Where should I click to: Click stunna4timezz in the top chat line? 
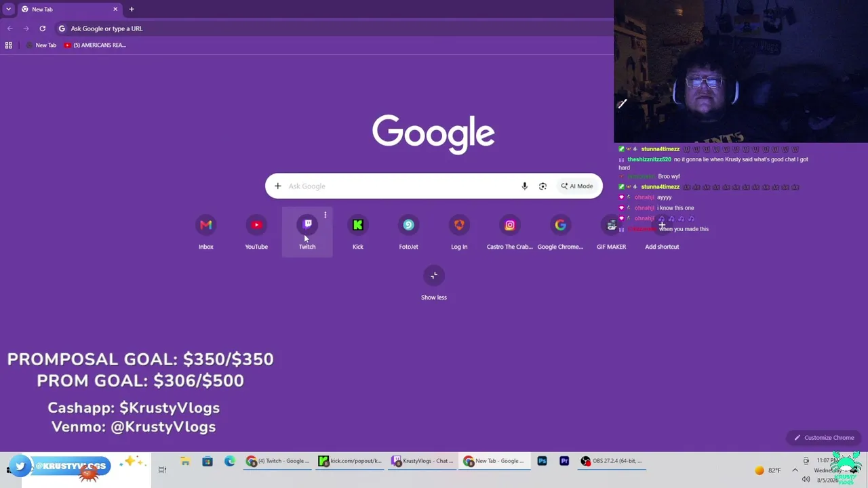pos(660,149)
